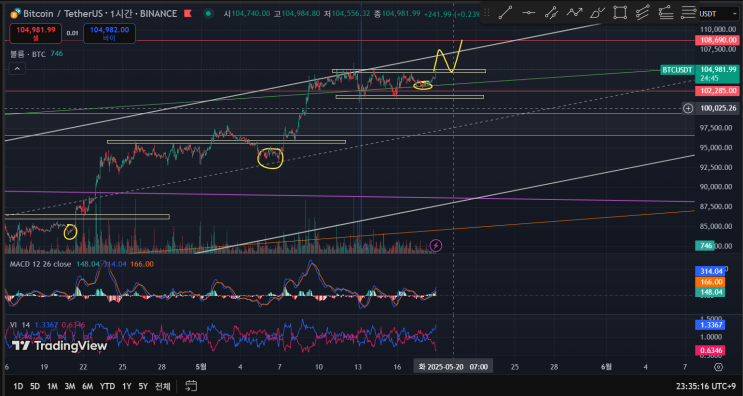Click the purple lightning events icon
The height and width of the screenshot is (396, 743).
tap(436, 245)
